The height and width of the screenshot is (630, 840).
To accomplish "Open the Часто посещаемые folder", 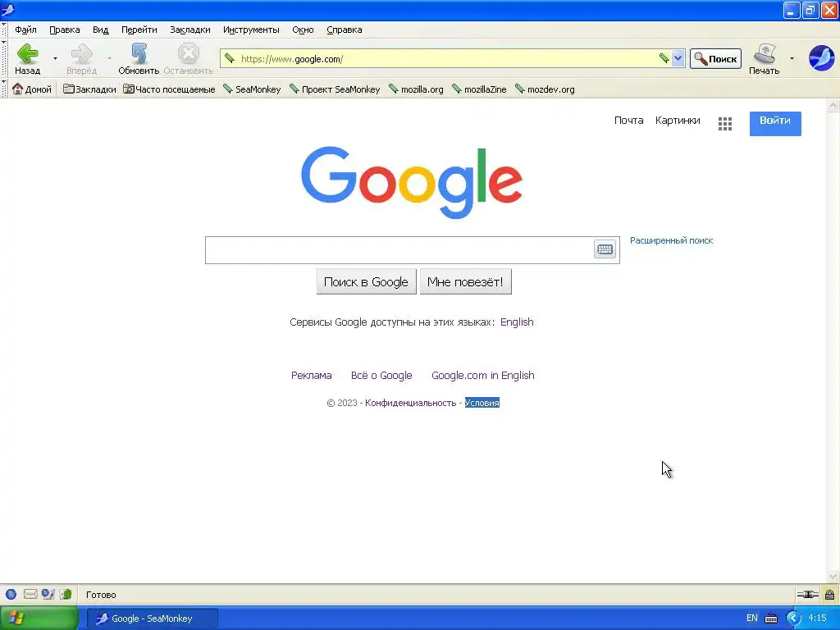I will (x=169, y=89).
